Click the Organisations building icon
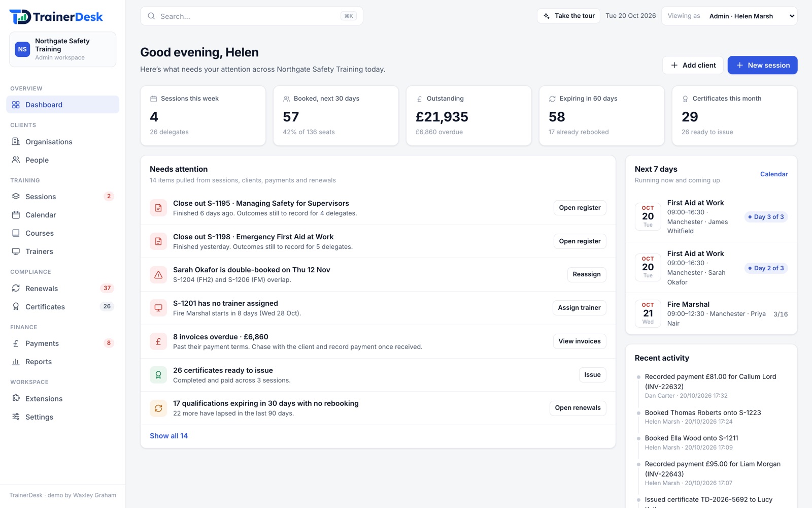 [x=16, y=142]
